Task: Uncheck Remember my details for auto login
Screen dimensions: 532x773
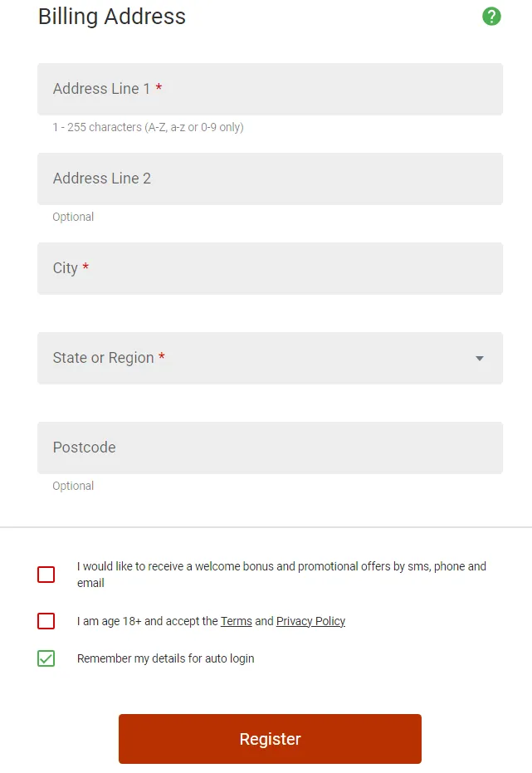Action: coord(46,658)
